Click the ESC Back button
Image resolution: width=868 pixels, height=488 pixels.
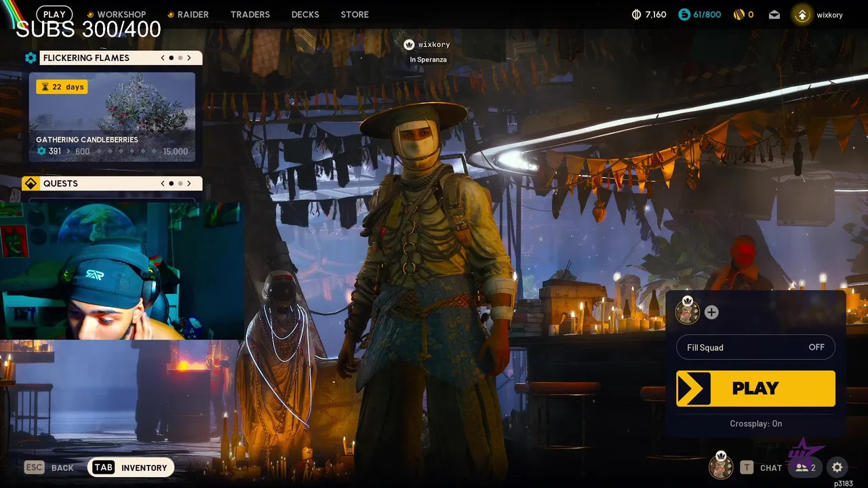[49, 468]
